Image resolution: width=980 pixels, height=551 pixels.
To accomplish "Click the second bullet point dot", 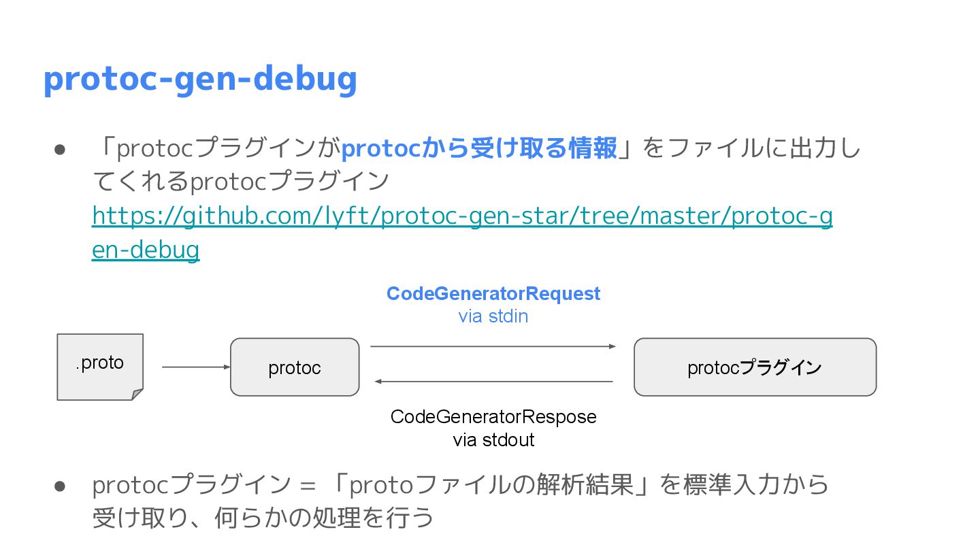I will (x=59, y=486).
